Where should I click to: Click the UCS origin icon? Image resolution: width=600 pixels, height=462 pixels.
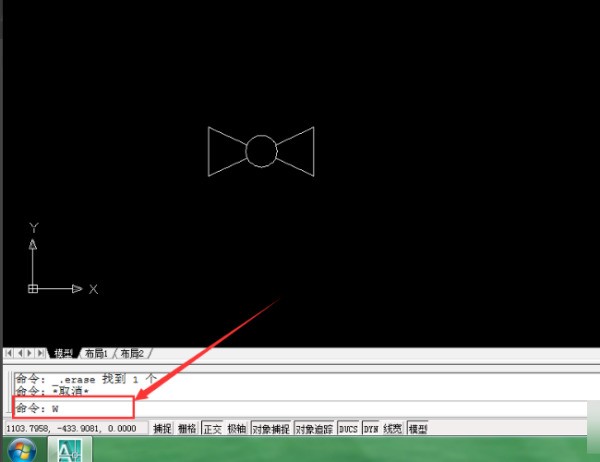coord(33,288)
